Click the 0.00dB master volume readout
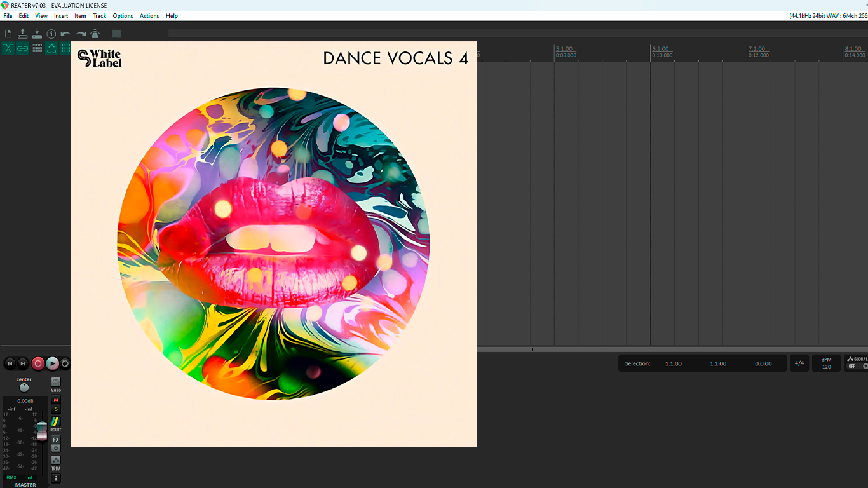 click(25, 401)
